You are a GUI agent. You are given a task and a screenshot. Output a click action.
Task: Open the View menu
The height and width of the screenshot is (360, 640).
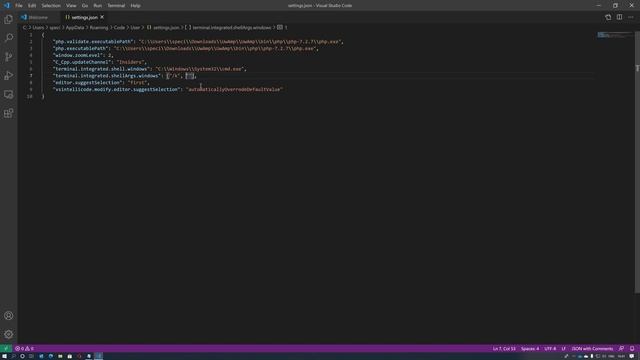tap(71, 6)
